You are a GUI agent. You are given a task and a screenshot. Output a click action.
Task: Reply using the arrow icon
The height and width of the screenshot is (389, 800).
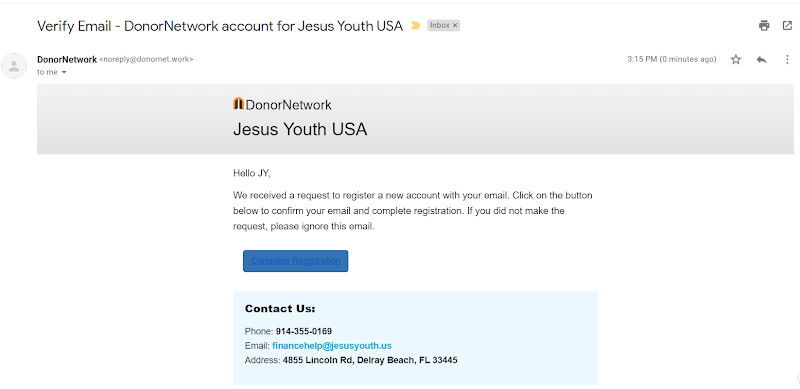(x=762, y=60)
